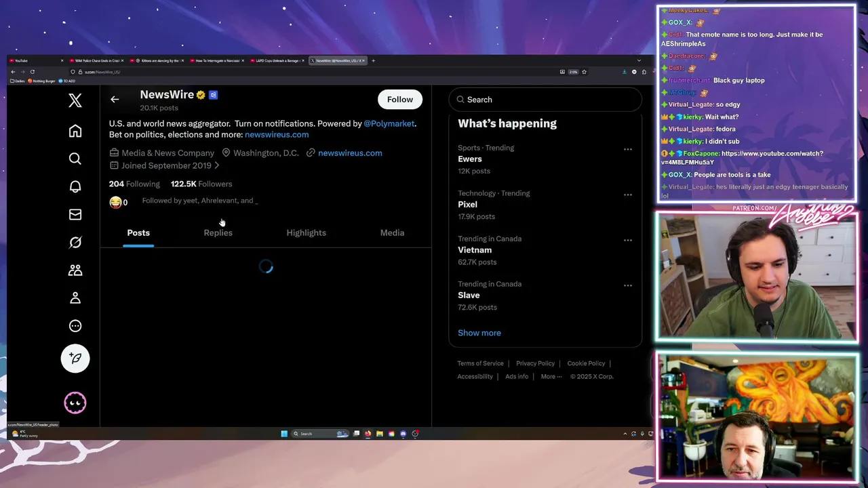Screen dimensions: 868x488
Task: Focus the X Search field
Action: click(x=545, y=100)
